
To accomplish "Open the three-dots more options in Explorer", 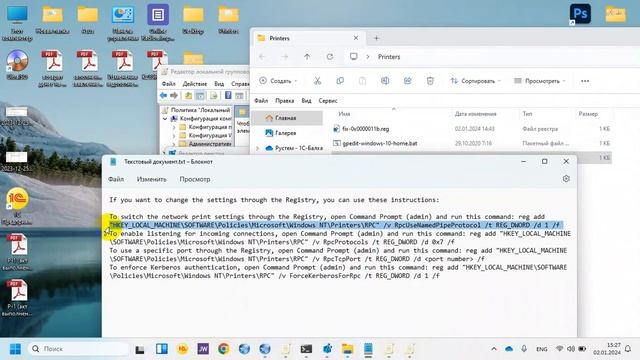I will [x=585, y=81].
